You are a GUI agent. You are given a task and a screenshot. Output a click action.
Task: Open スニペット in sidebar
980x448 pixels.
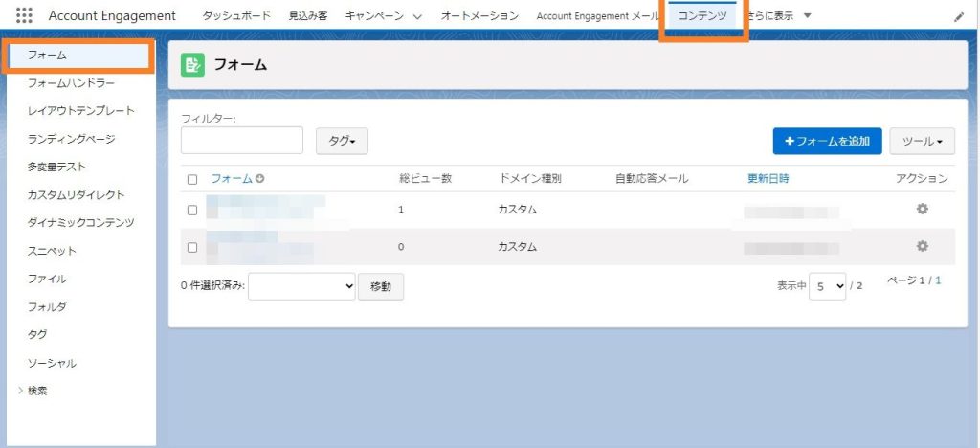tap(52, 251)
